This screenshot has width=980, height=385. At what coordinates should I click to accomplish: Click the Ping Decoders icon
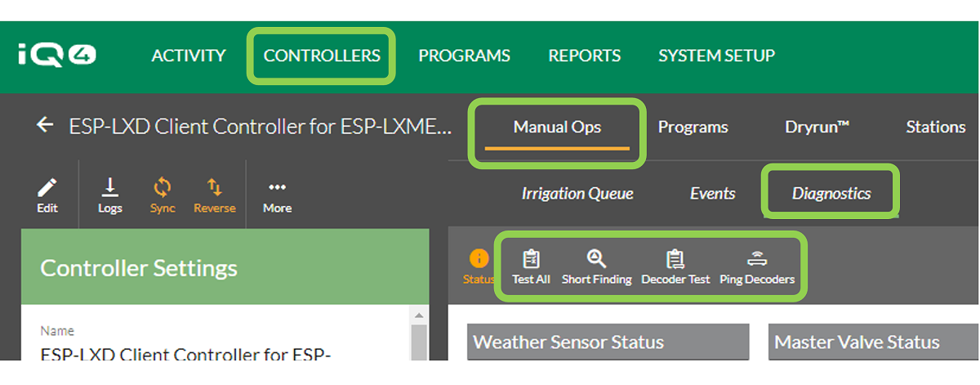[756, 266]
